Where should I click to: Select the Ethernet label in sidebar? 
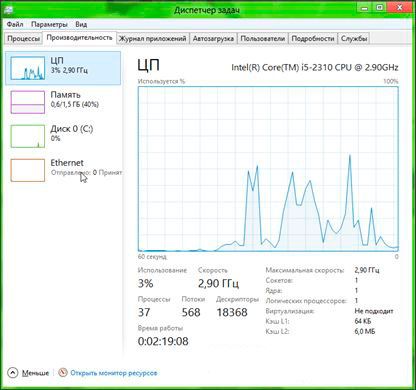click(67, 163)
